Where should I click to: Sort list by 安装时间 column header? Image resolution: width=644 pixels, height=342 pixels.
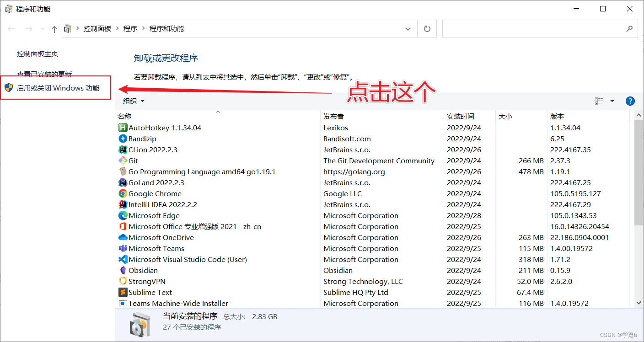coord(470,116)
